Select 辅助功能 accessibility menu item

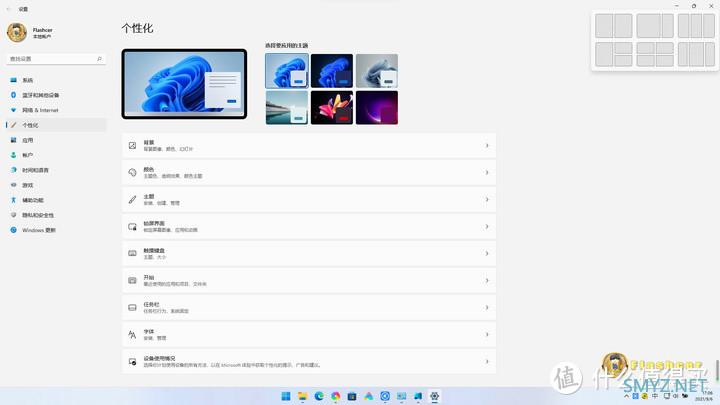[36, 200]
